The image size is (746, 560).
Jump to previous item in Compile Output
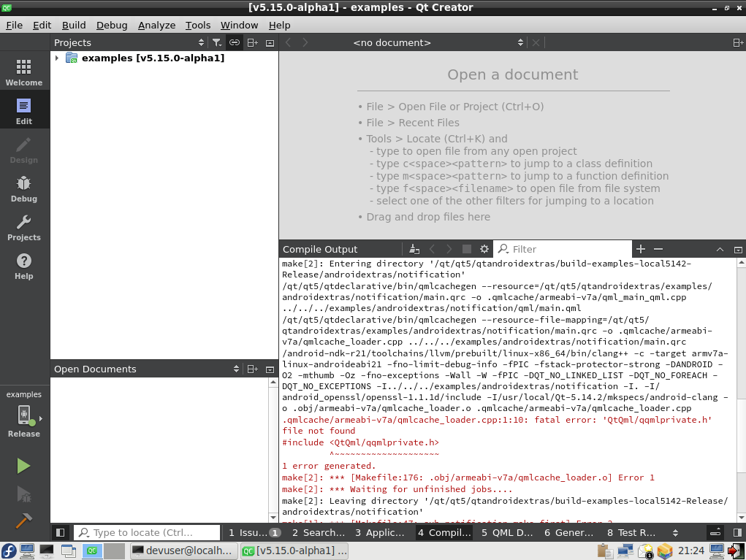pos(432,249)
